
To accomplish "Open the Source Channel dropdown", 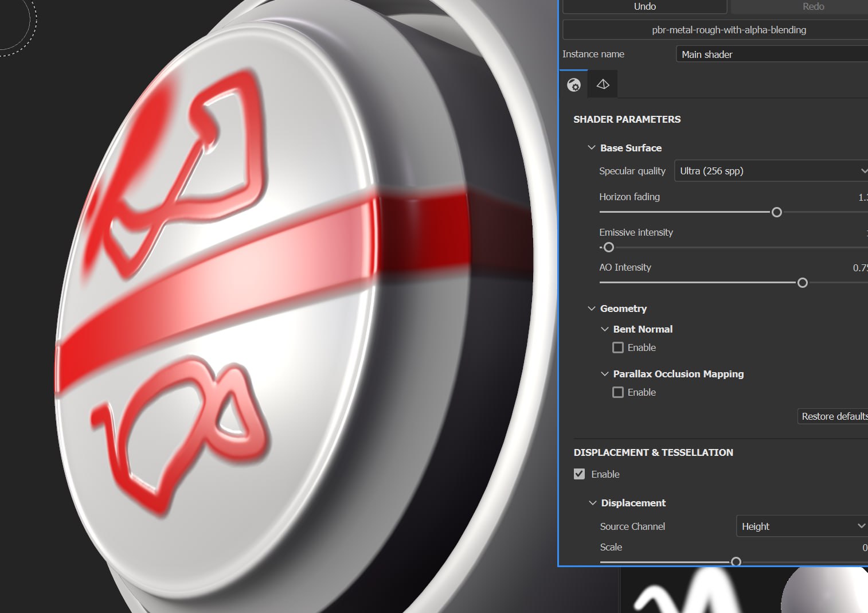I will pos(801,526).
